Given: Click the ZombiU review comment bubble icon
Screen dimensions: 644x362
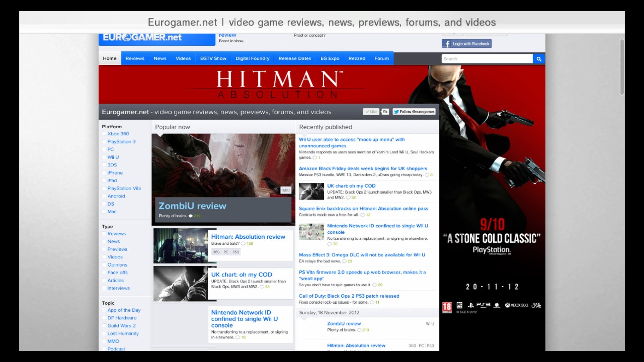Looking at the screenshot, I should (x=191, y=216).
